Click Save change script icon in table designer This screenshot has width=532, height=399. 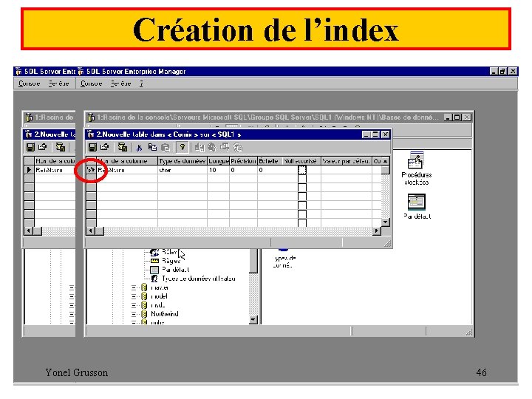[x=122, y=147]
